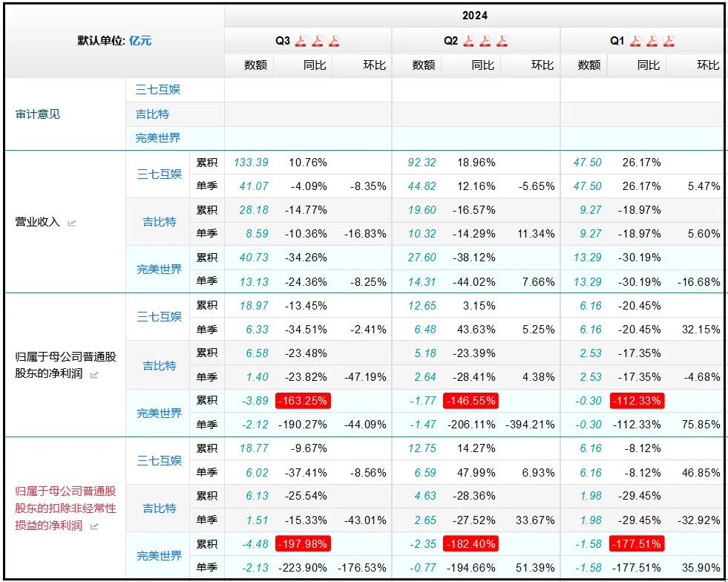This screenshot has height=582, width=728.
Task: Open the last PDF icon beside Q3
Action: coord(334,41)
